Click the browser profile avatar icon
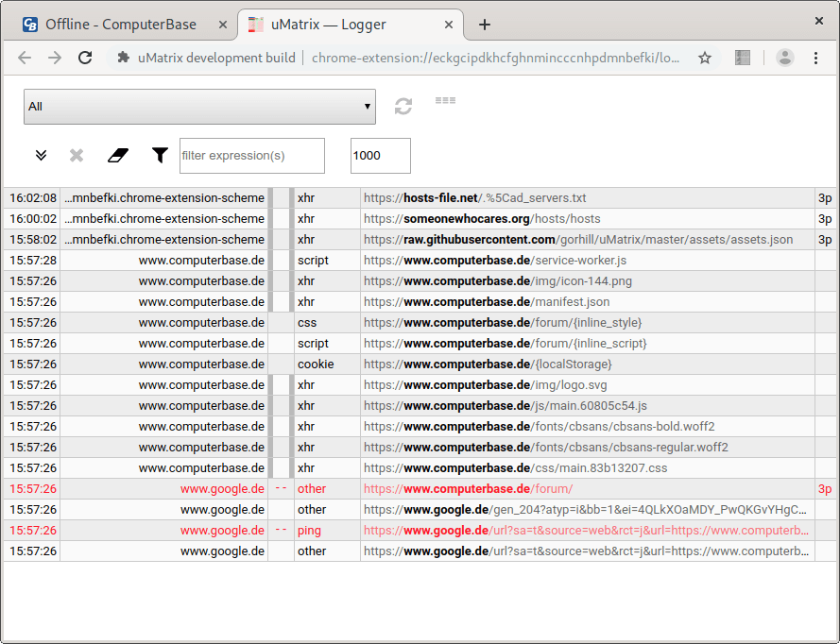The width and height of the screenshot is (840, 644). pos(784,58)
